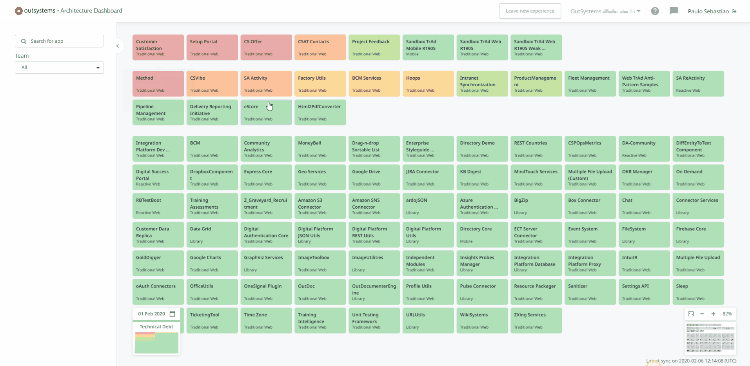The image size is (750, 366).
Task: Open the Team dropdown set to All
Action: tap(59, 67)
